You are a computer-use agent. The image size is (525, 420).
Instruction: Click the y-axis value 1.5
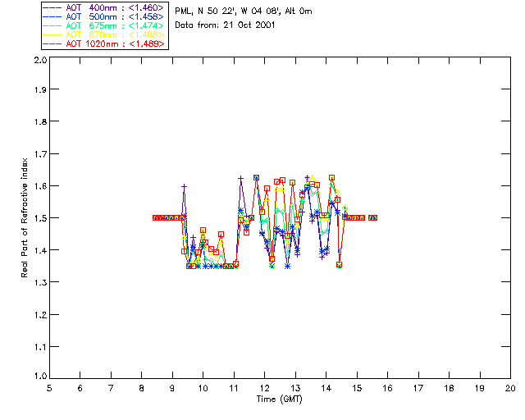click(40, 218)
